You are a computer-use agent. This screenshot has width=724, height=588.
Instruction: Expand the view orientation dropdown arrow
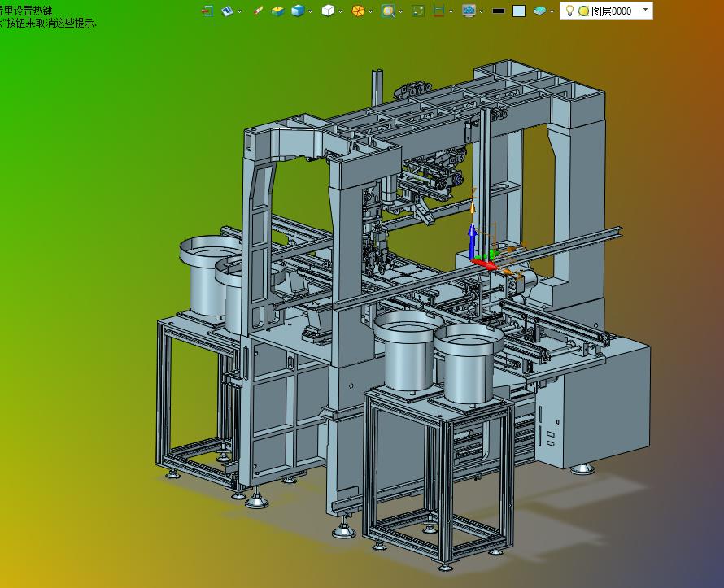tap(240, 11)
